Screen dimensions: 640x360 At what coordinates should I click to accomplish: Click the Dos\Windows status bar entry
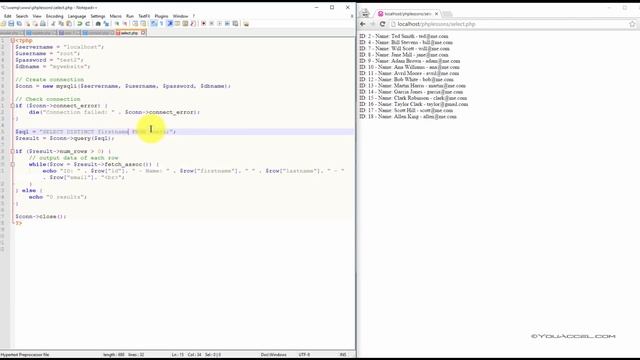tap(273, 355)
